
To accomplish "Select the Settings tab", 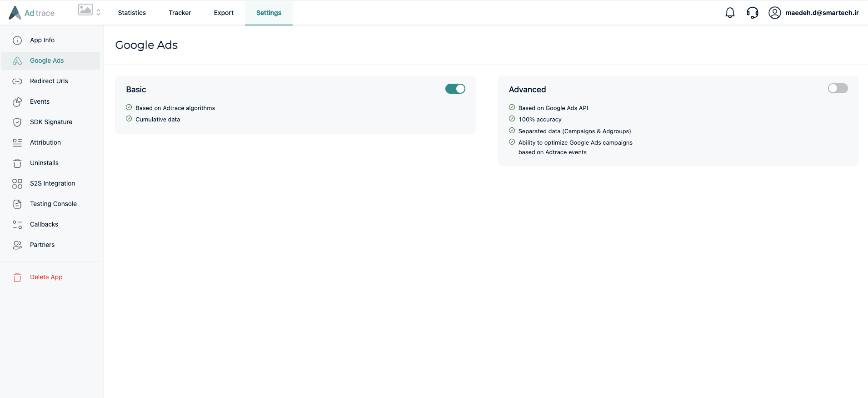I will [x=269, y=13].
